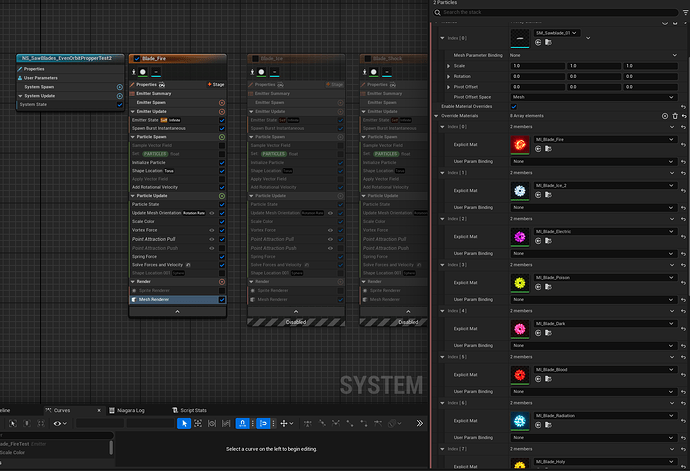Uncheck Spring Force module in Blade_Fire

222,257
